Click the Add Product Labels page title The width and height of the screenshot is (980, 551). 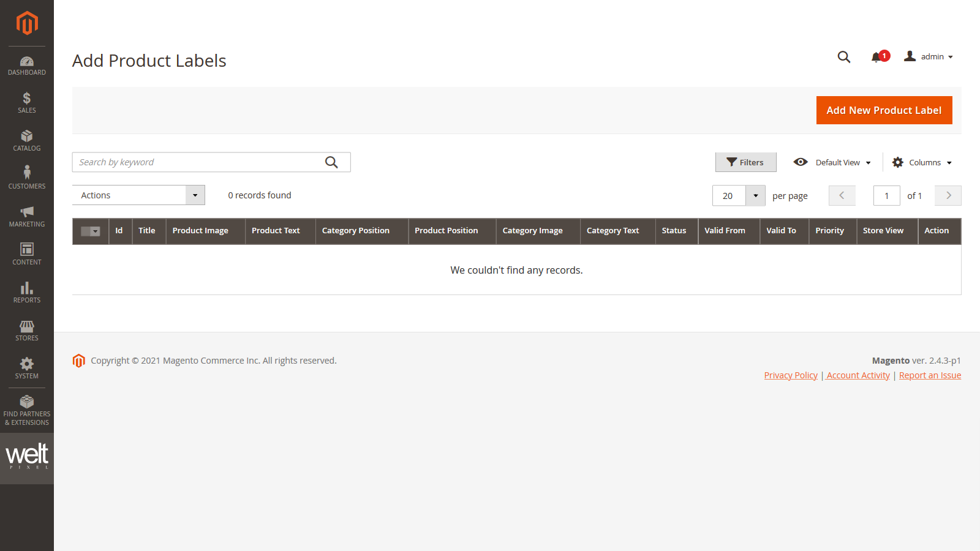[149, 61]
